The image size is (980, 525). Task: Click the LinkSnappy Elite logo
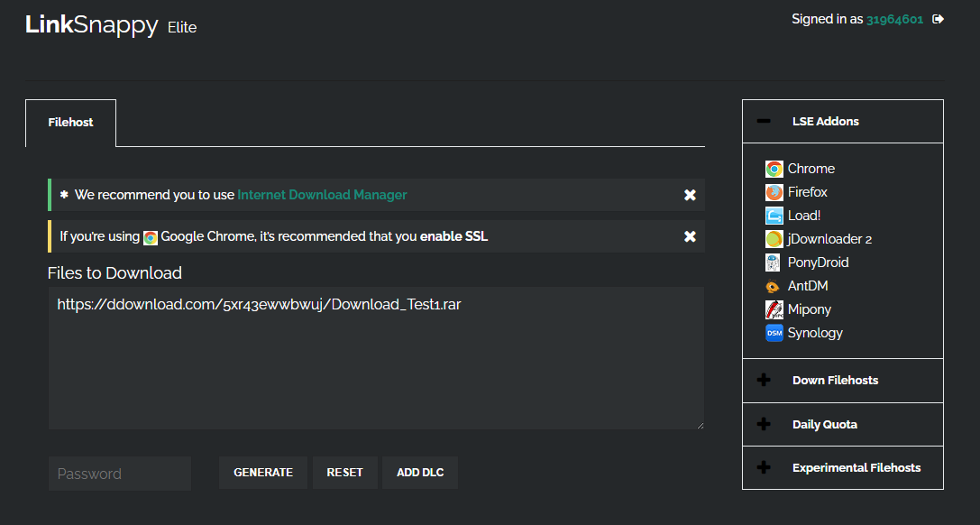click(111, 25)
